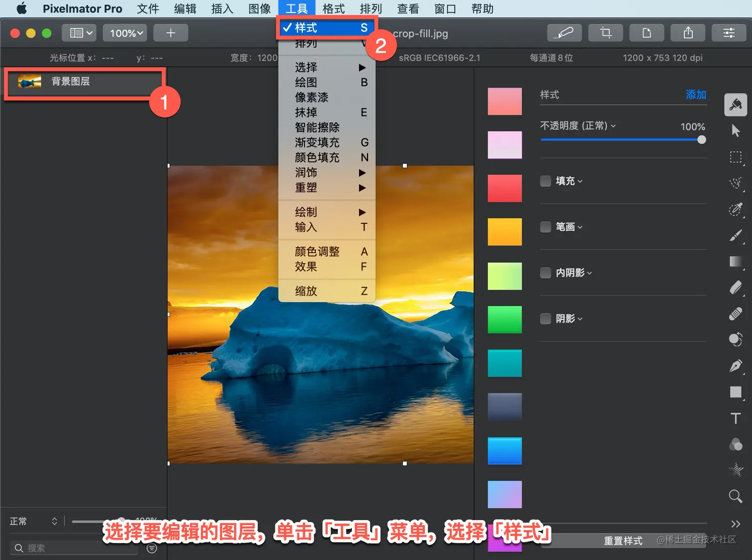Click the new document toolbar icon
752x560 pixels.
pos(647,33)
